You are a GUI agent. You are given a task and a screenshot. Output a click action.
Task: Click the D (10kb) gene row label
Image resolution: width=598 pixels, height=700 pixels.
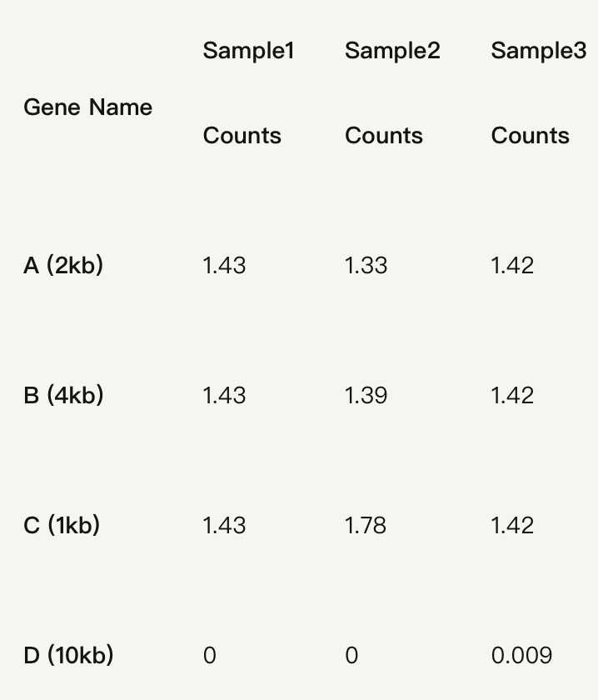(68, 656)
